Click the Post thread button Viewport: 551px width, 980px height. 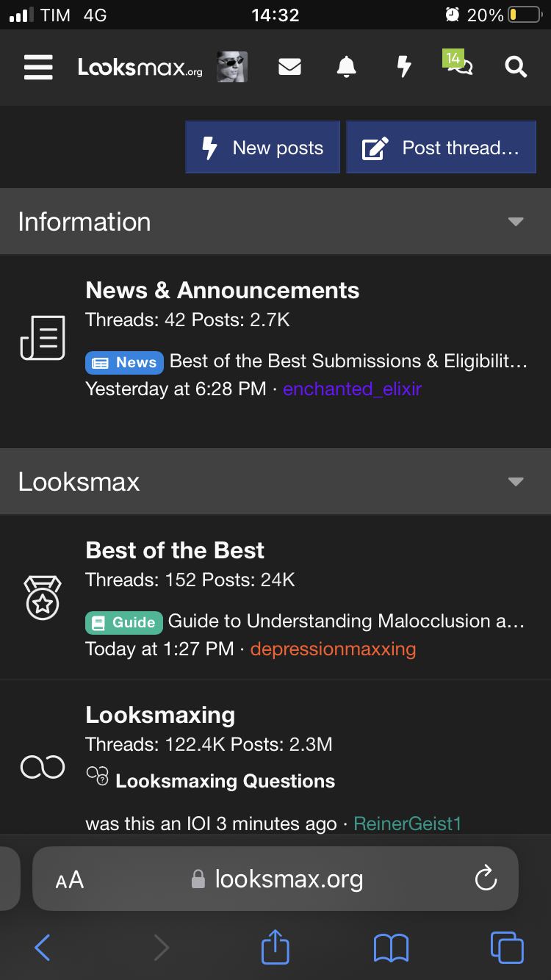pyautogui.click(x=441, y=148)
